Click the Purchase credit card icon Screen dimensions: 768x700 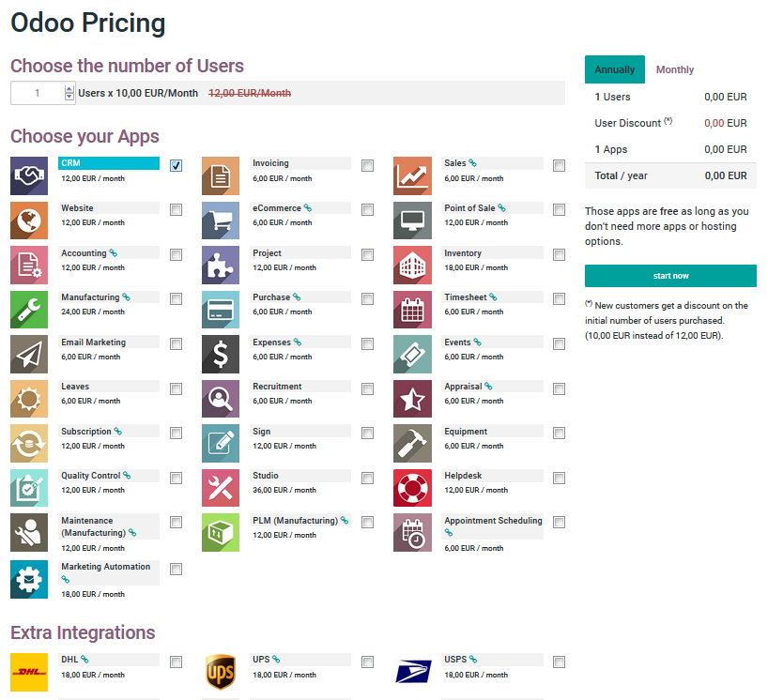[x=221, y=310]
